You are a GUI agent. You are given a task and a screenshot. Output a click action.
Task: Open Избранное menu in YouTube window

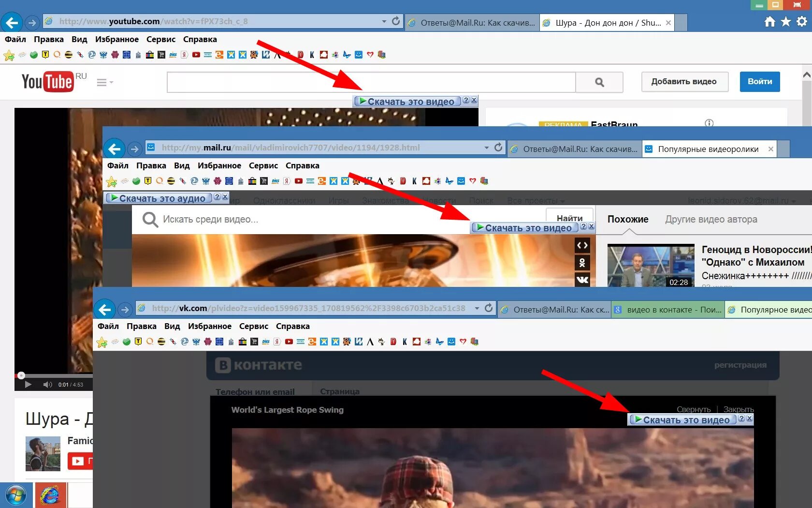click(x=117, y=39)
